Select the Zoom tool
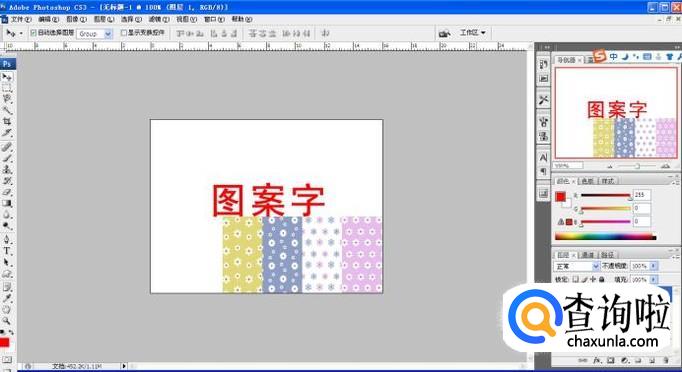Image resolution: width=682 pixels, height=372 pixels. click(7, 321)
